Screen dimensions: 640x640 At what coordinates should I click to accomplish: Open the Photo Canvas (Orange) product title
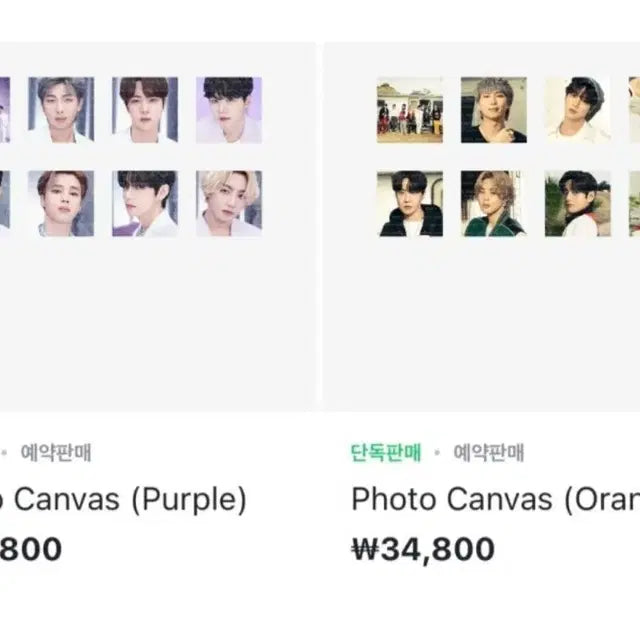495,499
